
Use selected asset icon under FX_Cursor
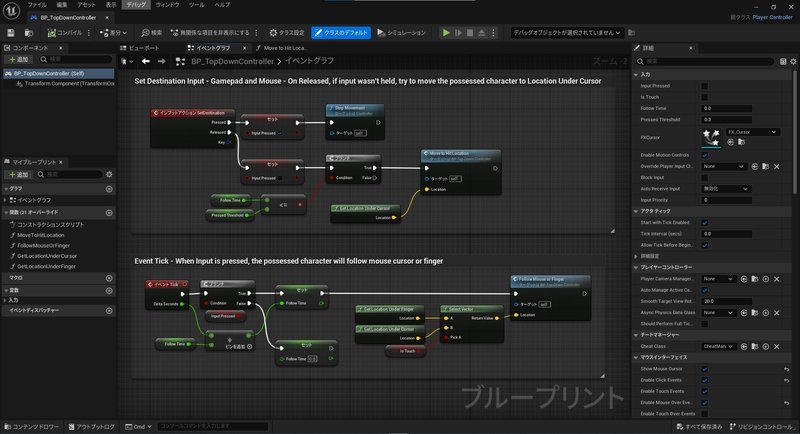[731, 142]
